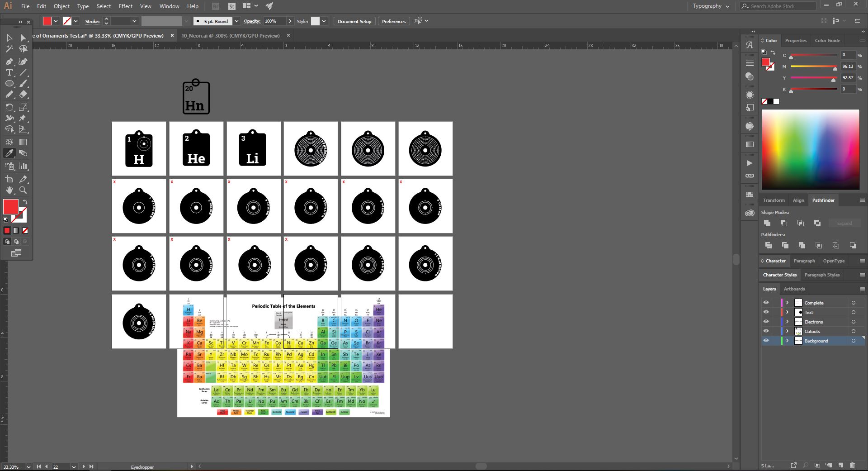Hide the Complete layer

[766, 303]
